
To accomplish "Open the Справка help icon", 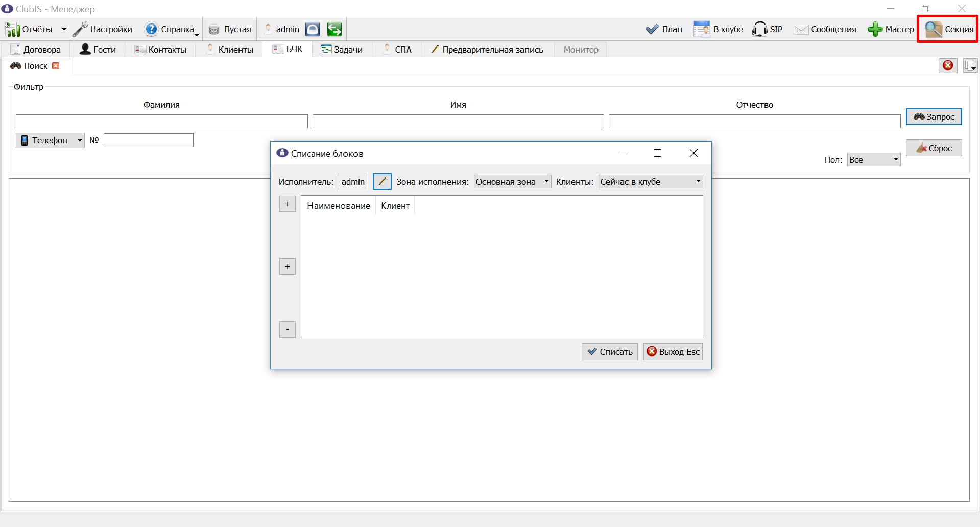I will [151, 29].
